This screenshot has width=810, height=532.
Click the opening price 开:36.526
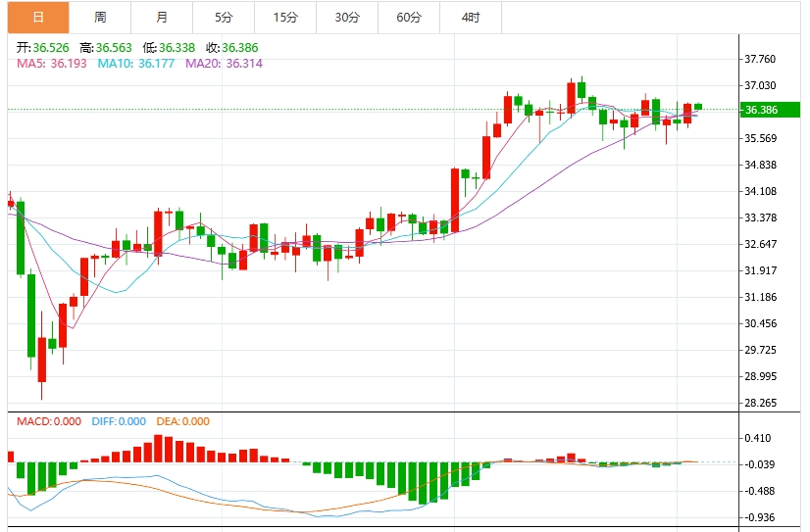point(42,48)
